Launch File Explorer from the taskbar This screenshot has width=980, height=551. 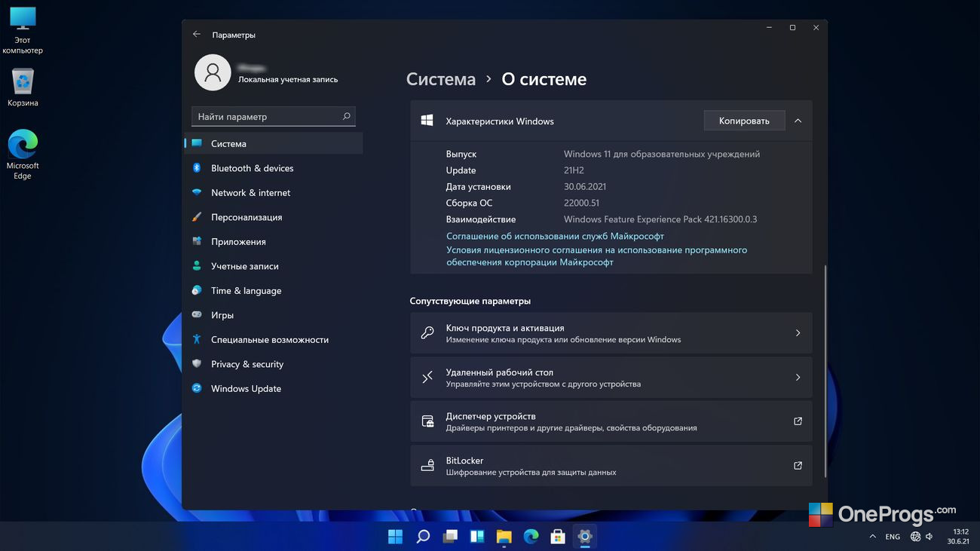504,537
